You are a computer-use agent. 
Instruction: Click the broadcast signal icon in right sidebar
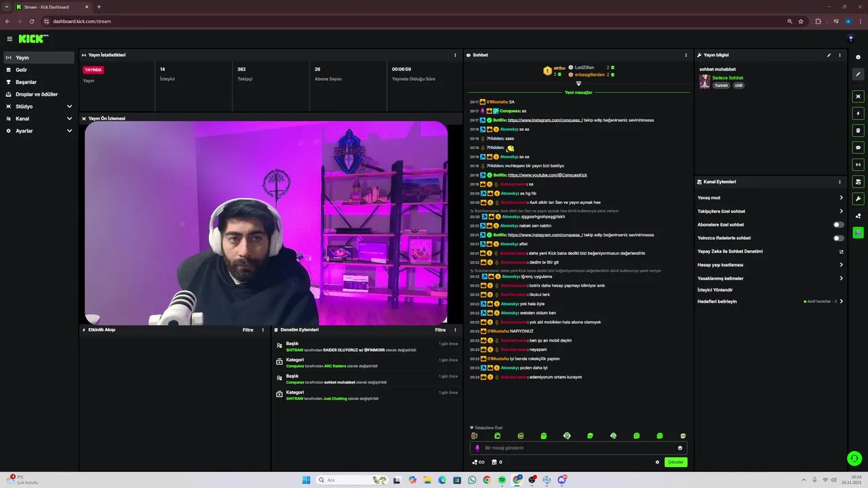[x=858, y=164]
